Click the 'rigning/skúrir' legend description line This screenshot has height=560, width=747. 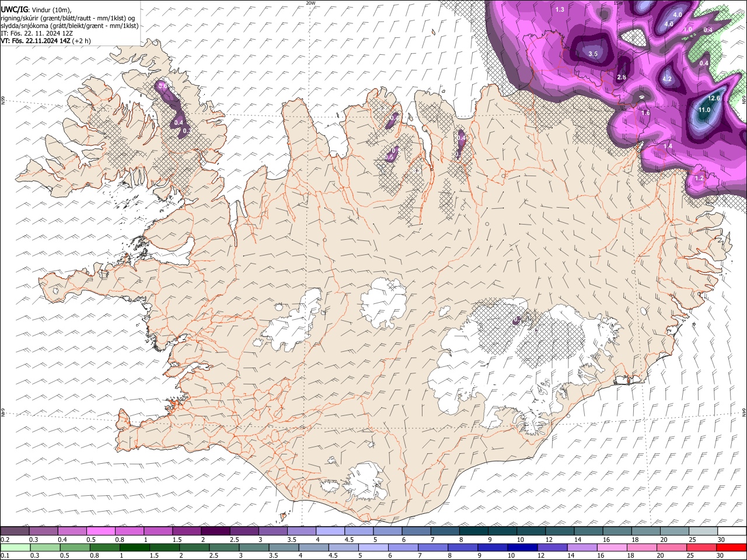point(68,18)
